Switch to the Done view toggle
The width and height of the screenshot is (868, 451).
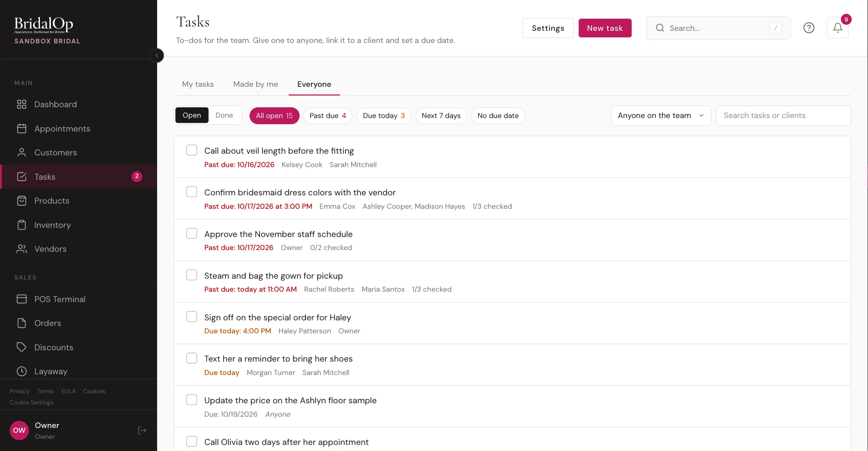coord(224,115)
